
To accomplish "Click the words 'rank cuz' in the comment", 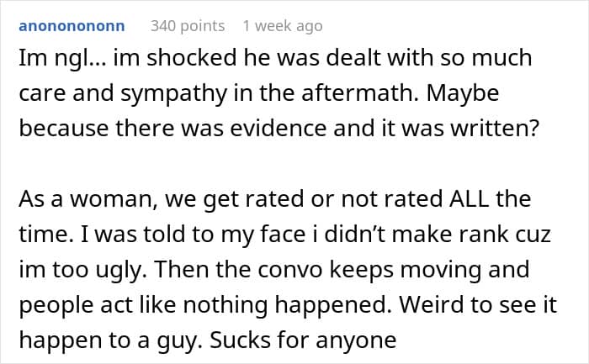I will (x=505, y=235).
